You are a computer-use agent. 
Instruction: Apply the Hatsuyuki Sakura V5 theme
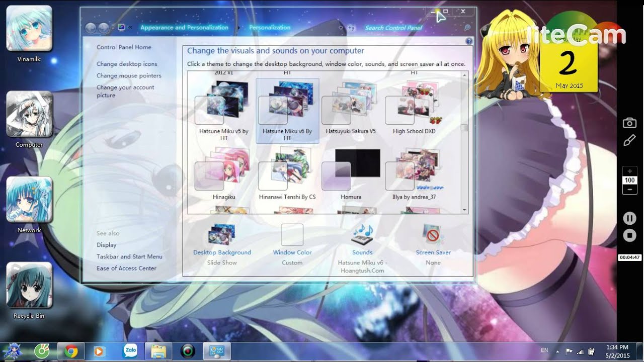tap(351, 108)
